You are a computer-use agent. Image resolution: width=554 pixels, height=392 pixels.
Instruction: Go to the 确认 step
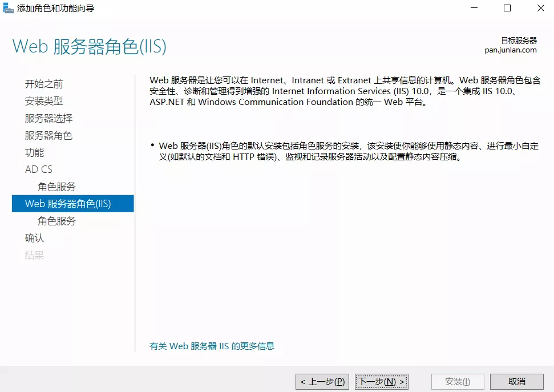tap(34, 238)
